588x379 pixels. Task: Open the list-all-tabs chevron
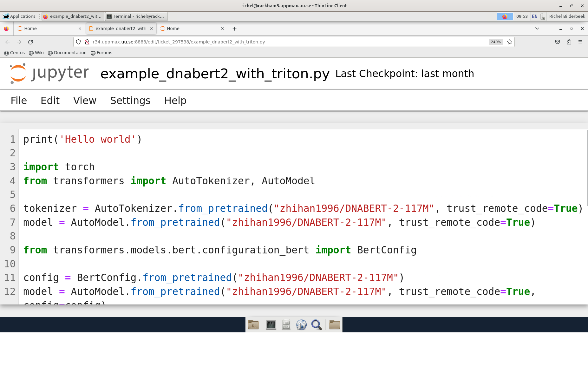(x=537, y=29)
